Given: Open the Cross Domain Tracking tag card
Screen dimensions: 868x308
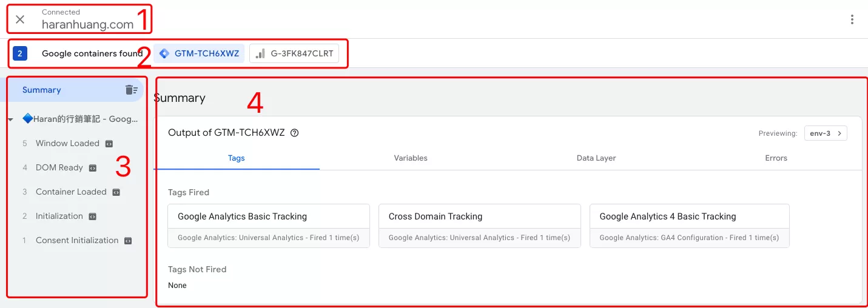Looking at the screenshot, I should [480, 226].
